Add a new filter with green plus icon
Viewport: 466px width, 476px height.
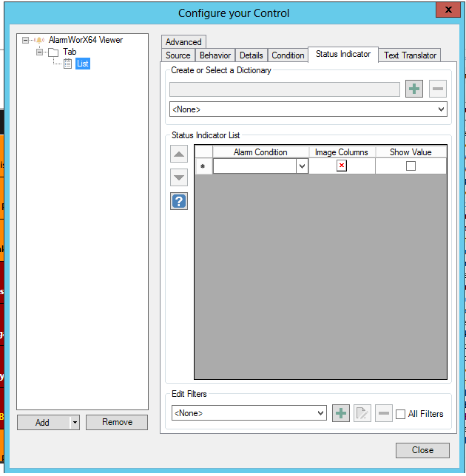click(x=340, y=413)
